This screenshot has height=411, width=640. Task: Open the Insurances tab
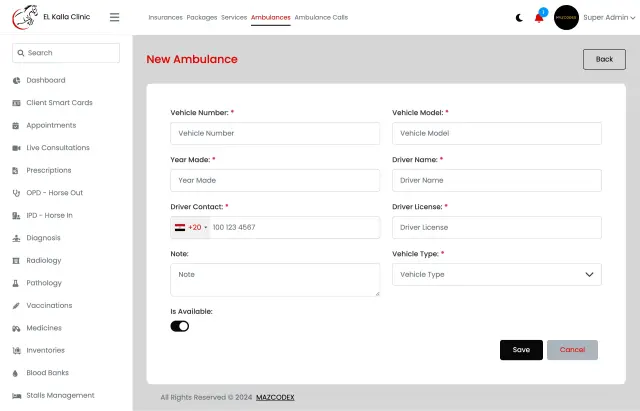point(165,18)
